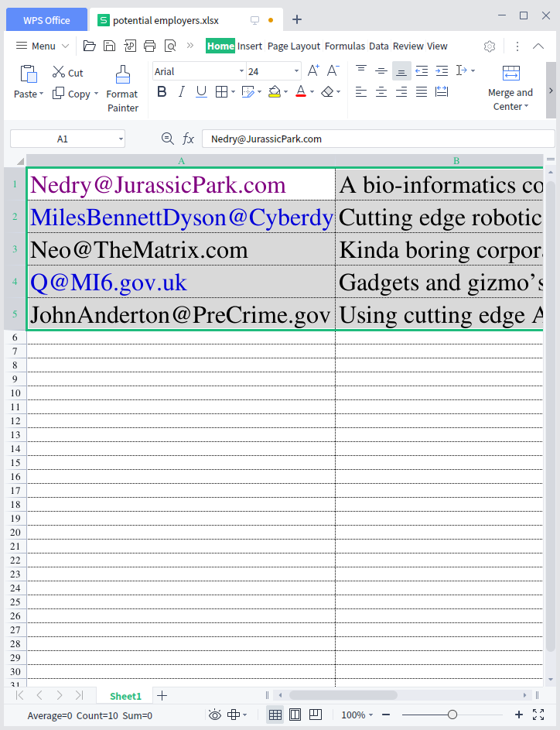This screenshot has width=560, height=730.
Task: Collapse the ribbon with the chevron
Action: [x=538, y=46]
